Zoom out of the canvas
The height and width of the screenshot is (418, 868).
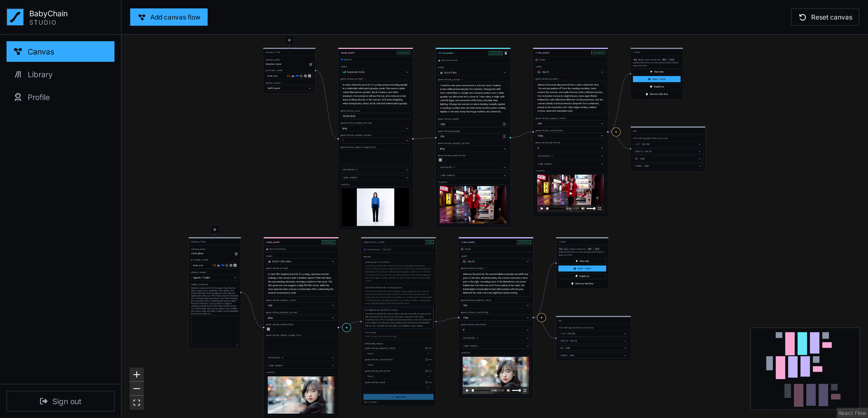click(136, 389)
